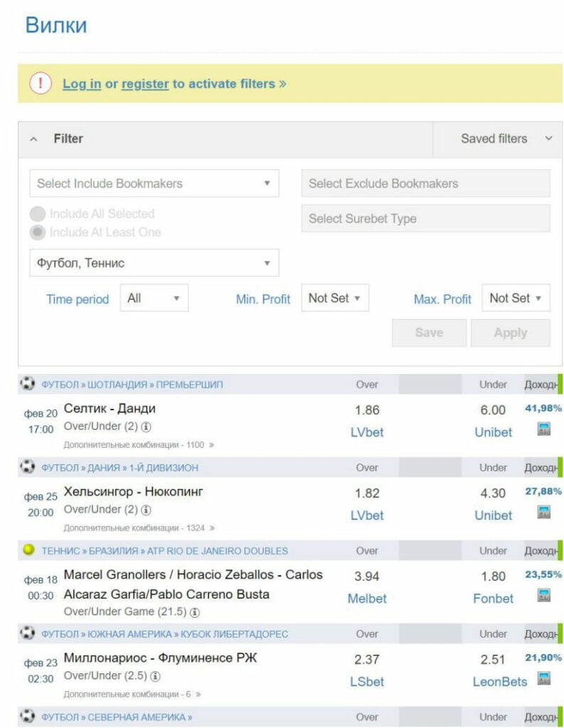
Task: Expand the Min. Profit Not Set dropdown
Action: click(x=335, y=299)
